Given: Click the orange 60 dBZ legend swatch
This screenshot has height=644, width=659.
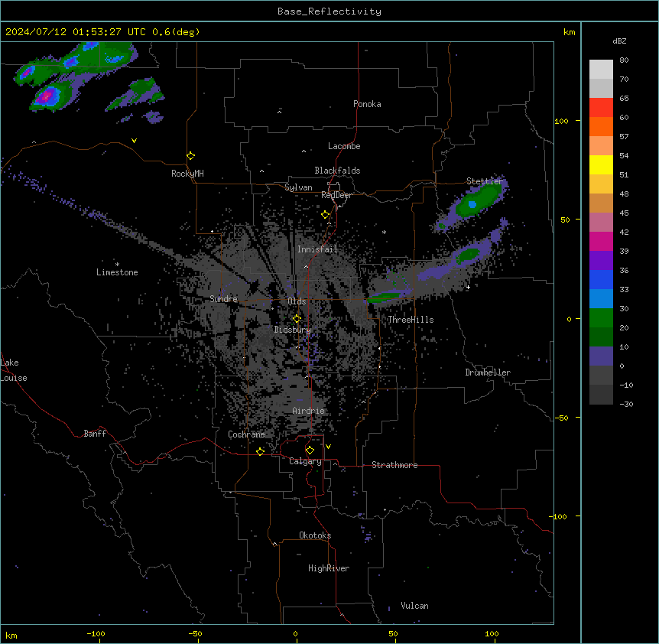Looking at the screenshot, I should pos(601,126).
